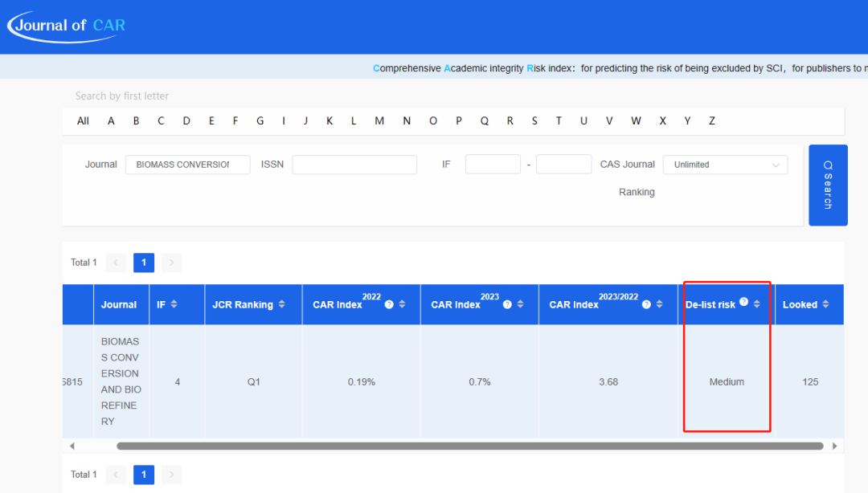Filter journals by letter M

pos(379,120)
